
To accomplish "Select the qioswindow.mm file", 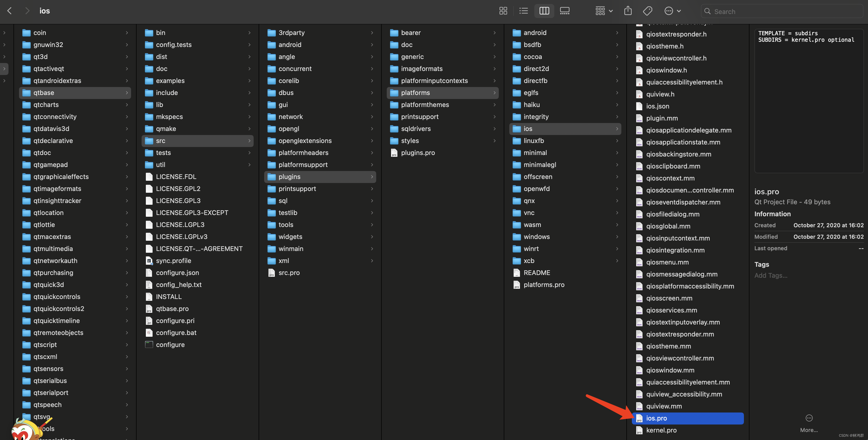I will pyautogui.click(x=687, y=370).
